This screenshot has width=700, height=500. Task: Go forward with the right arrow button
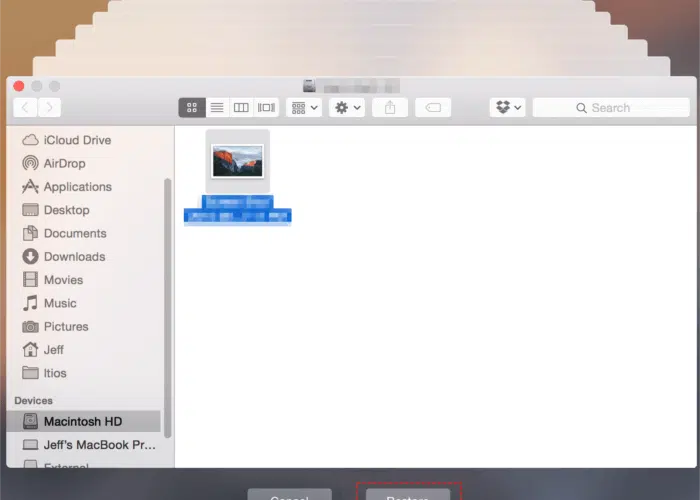[49, 107]
